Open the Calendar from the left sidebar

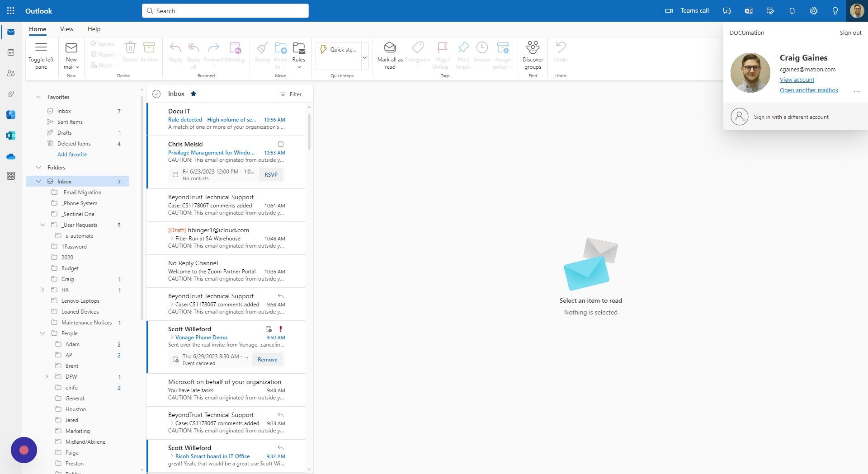click(x=11, y=52)
